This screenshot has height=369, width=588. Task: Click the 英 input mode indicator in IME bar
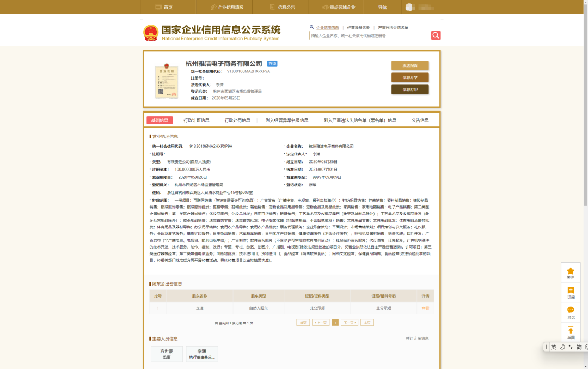click(554, 347)
